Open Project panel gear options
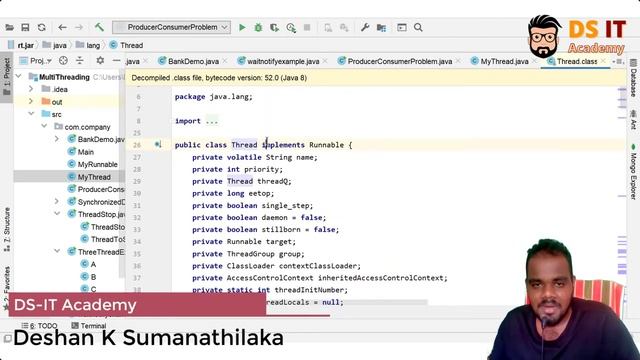The height and width of the screenshot is (360, 640). point(100,61)
